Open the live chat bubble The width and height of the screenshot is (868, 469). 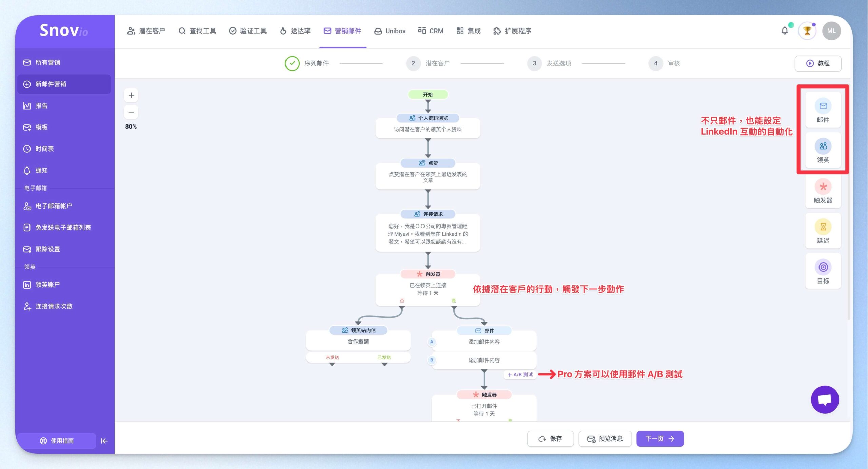[825, 399]
